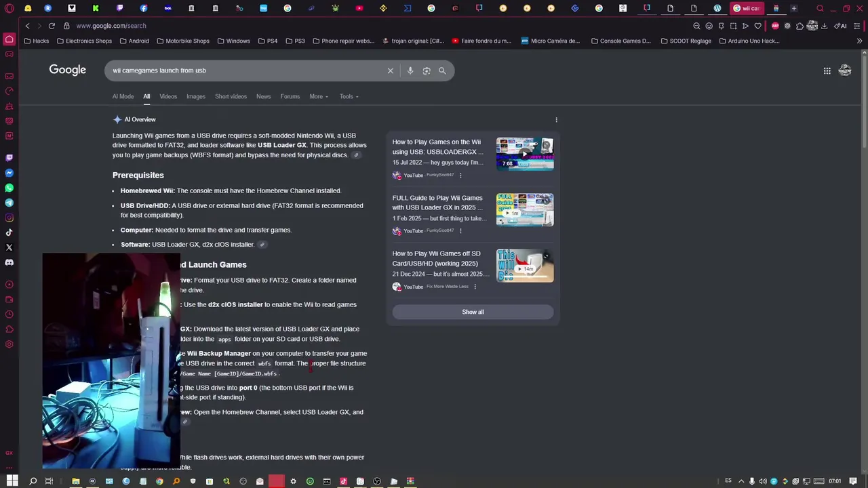Viewport: 868px width, 488px height.
Task: Click into the Google search text field
Action: (x=244, y=70)
